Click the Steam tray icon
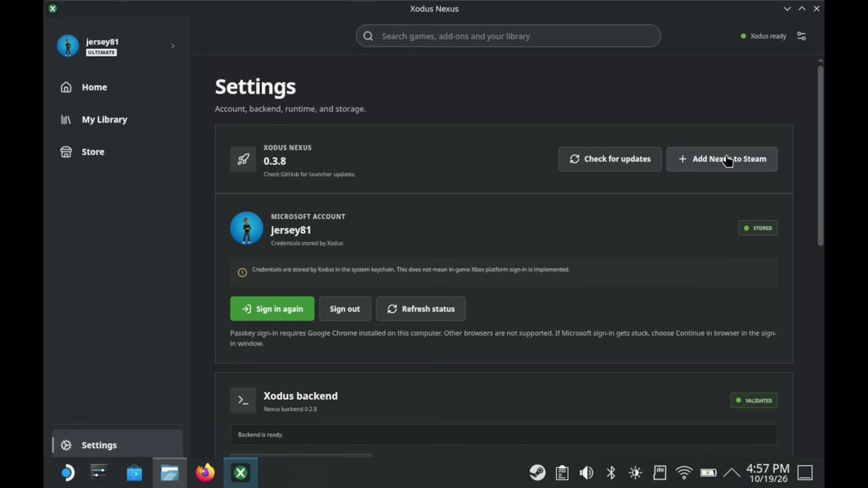868x488 pixels. pos(537,472)
